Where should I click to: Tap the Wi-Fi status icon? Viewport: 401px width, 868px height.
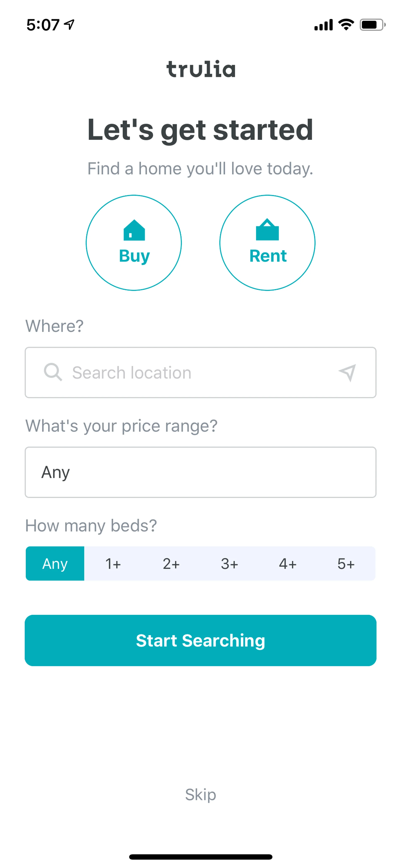coord(346,25)
